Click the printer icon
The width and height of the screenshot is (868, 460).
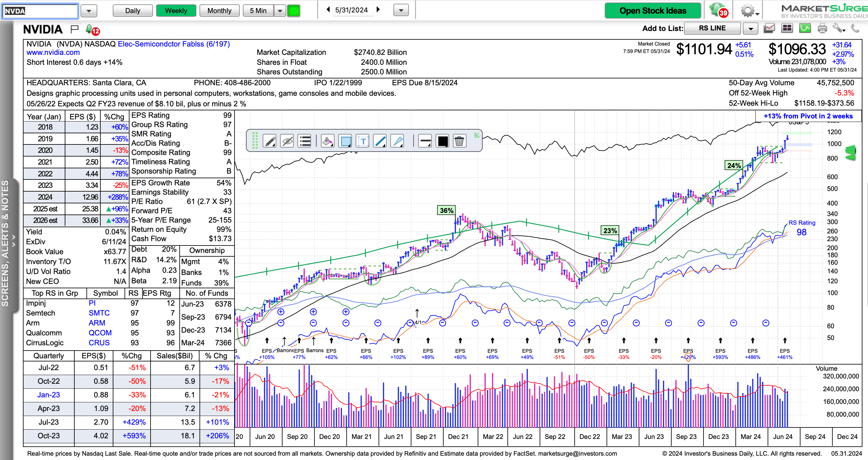pos(822,28)
